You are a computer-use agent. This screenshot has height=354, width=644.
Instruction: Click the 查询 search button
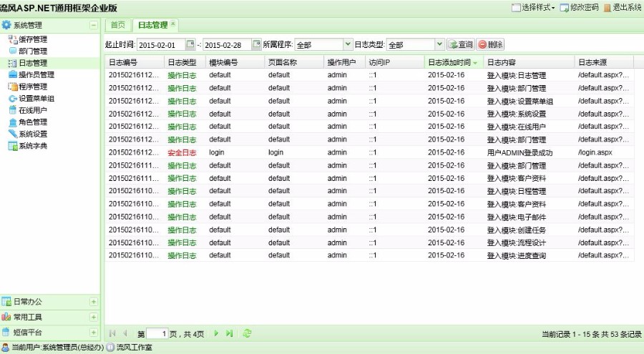click(461, 44)
